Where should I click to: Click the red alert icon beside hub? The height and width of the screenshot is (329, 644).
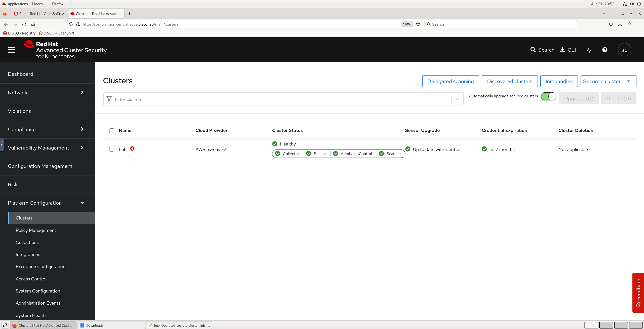[132, 149]
